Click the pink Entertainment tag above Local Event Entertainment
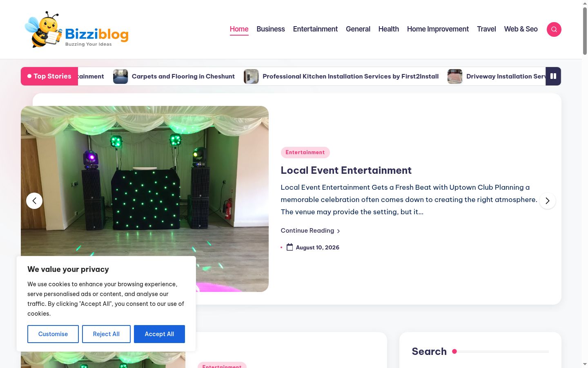 [305, 153]
